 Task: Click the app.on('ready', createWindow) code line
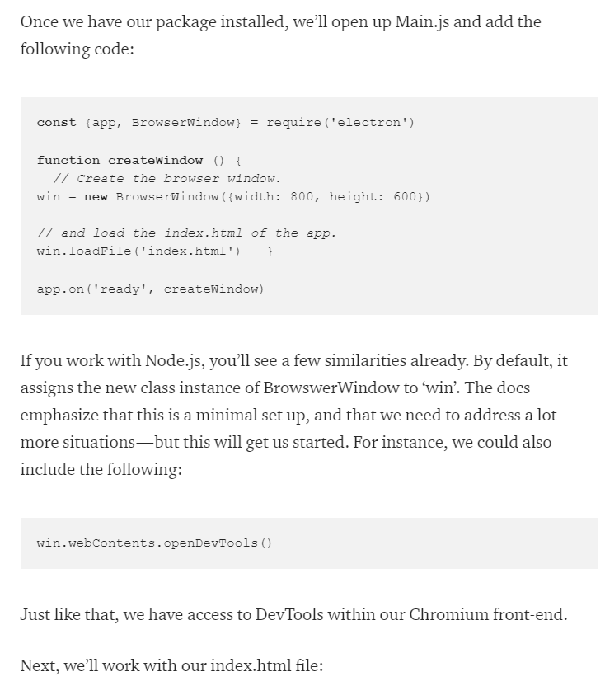pos(150,289)
